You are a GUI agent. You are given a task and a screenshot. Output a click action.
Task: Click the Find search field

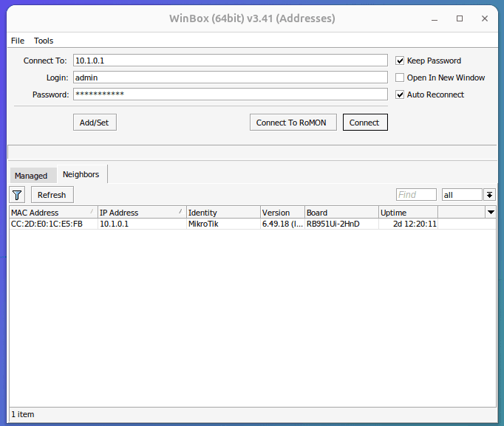(416, 195)
